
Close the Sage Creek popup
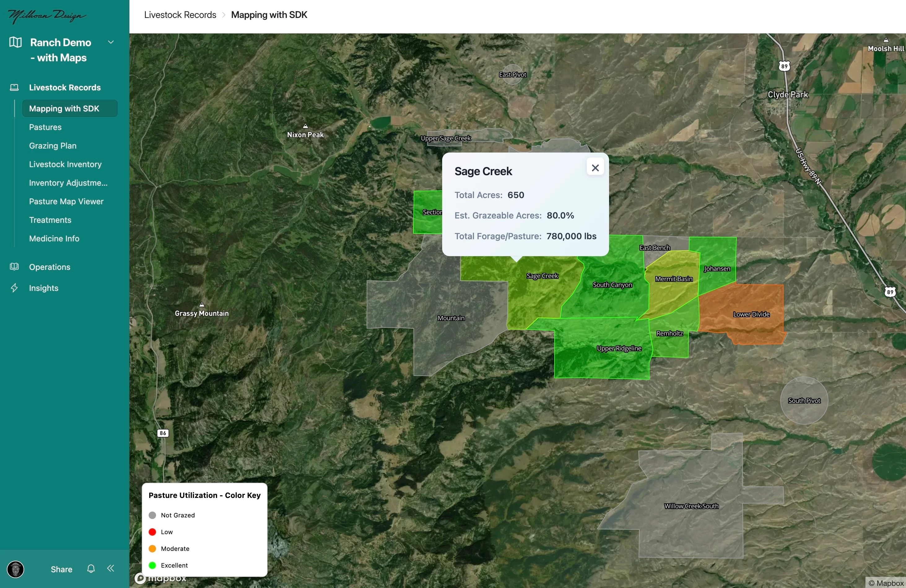pyautogui.click(x=595, y=168)
